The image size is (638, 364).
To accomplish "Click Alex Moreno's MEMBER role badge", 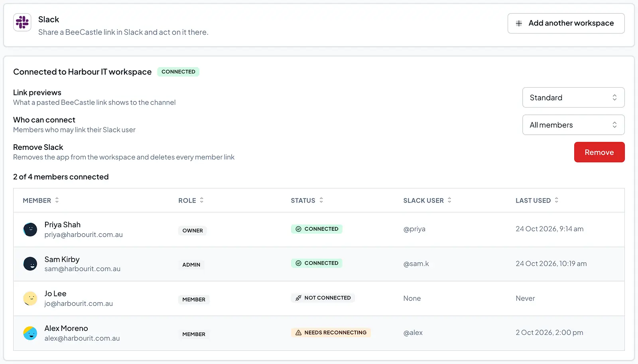I will [194, 334].
